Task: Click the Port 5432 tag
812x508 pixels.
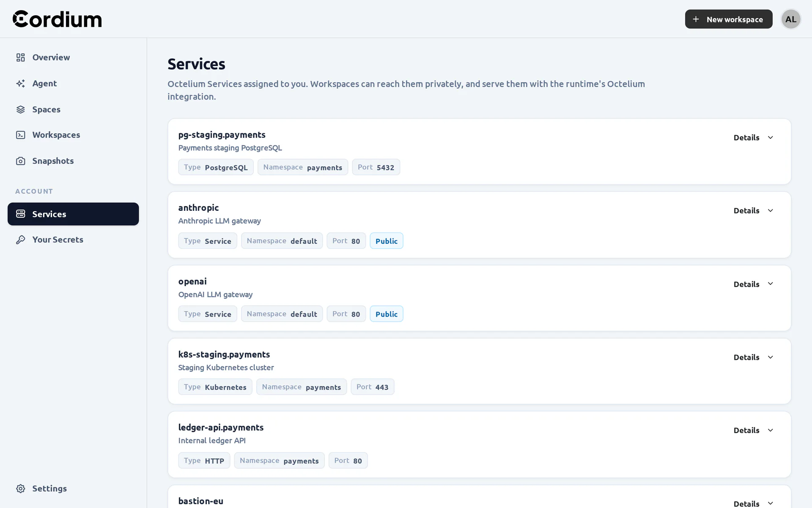Action: coord(376,167)
